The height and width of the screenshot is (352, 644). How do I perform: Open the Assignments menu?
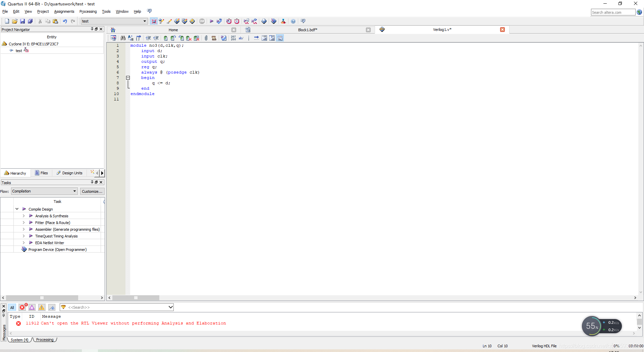pyautogui.click(x=64, y=11)
